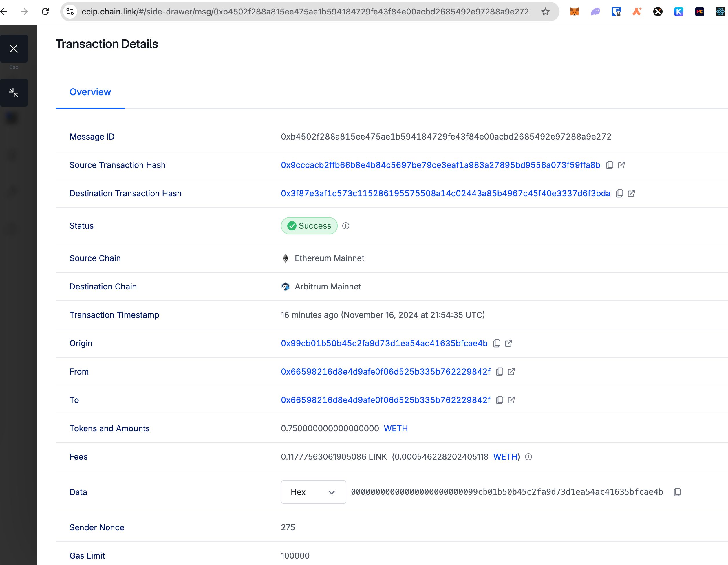Open the MetaMask fox extension
728x565 pixels.
click(x=574, y=12)
